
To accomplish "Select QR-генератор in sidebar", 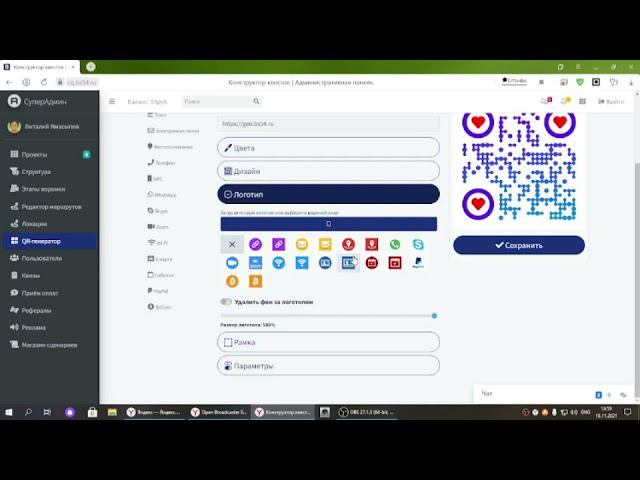I will tap(50, 241).
